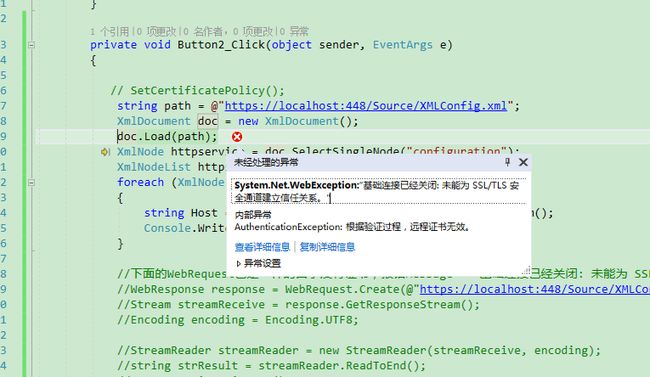Click the yellow execution pointer arrow icon
Screen dimensions: 650x377
click(105, 152)
